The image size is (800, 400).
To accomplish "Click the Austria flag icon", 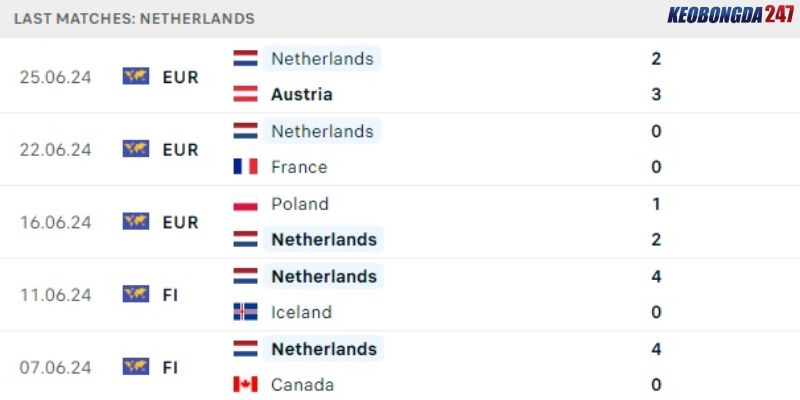I will point(245,94).
